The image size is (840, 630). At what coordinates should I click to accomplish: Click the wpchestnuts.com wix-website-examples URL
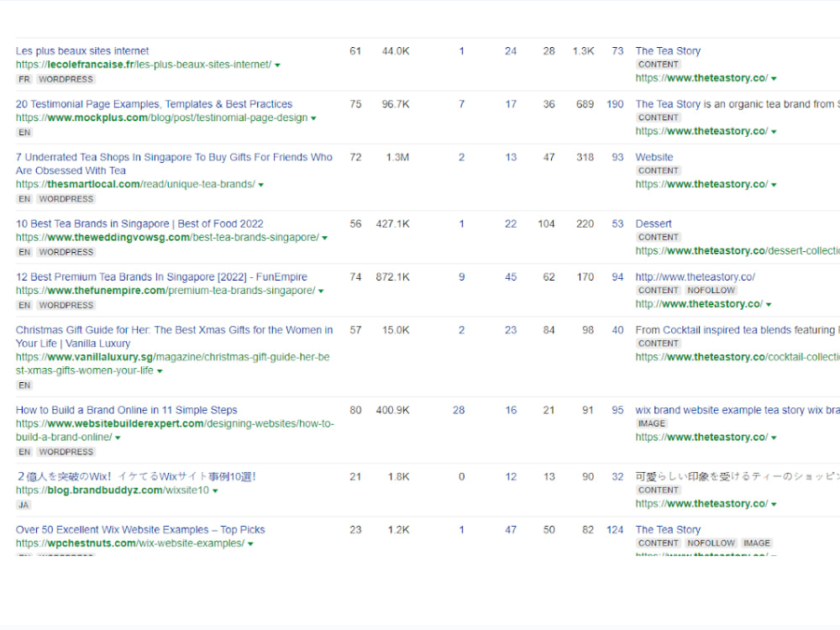click(130, 543)
